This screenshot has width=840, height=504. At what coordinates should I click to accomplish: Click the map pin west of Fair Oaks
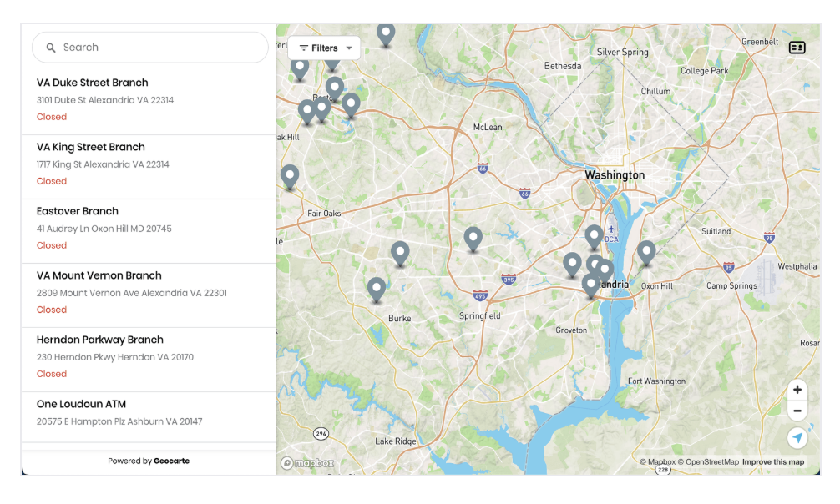pyautogui.click(x=290, y=176)
